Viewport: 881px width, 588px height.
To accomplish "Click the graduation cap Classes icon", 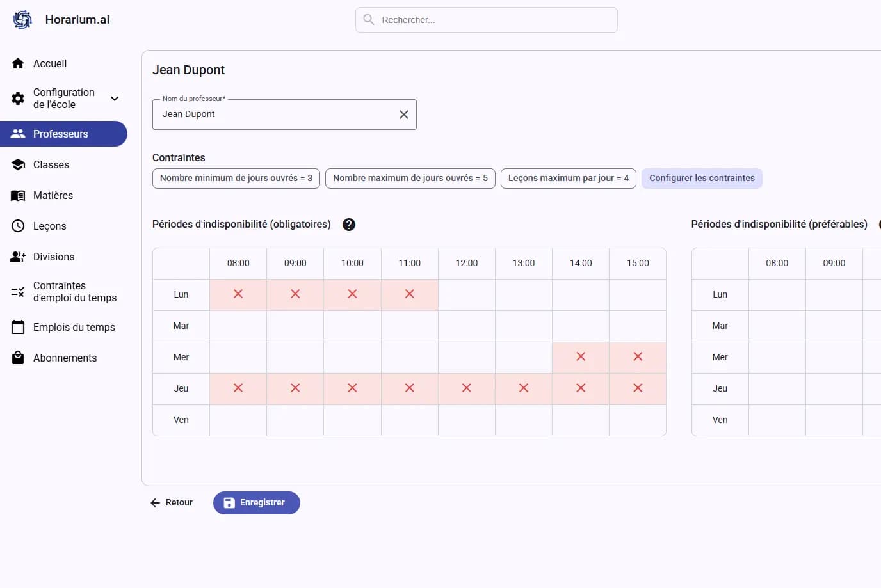I will [18, 164].
